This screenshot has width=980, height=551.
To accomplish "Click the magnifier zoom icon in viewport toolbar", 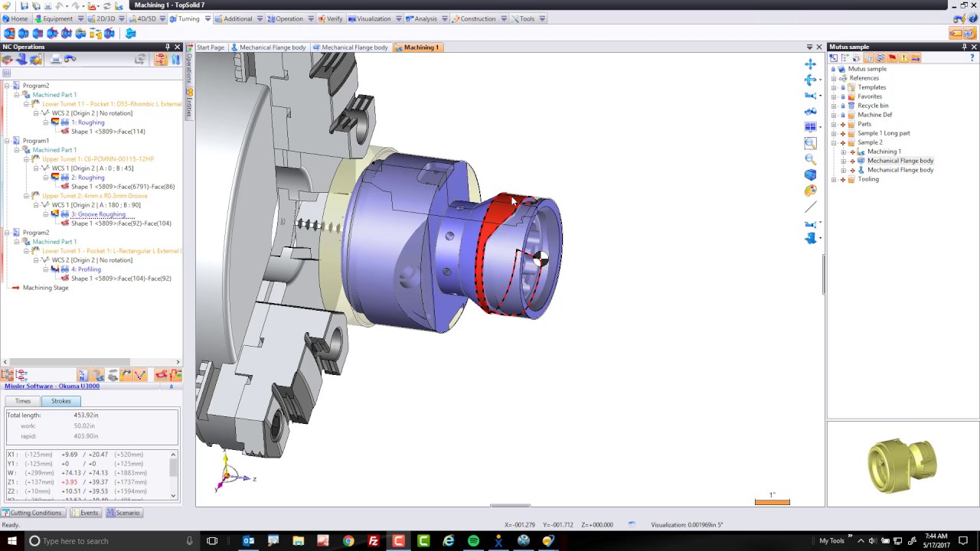I will [811, 158].
